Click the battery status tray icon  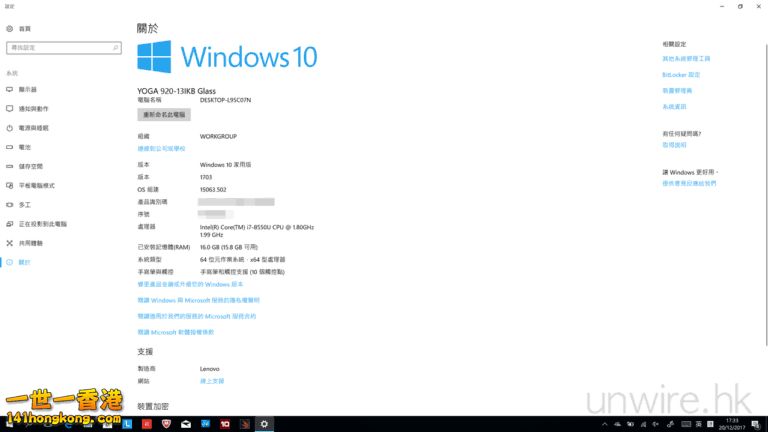click(x=630, y=424)
